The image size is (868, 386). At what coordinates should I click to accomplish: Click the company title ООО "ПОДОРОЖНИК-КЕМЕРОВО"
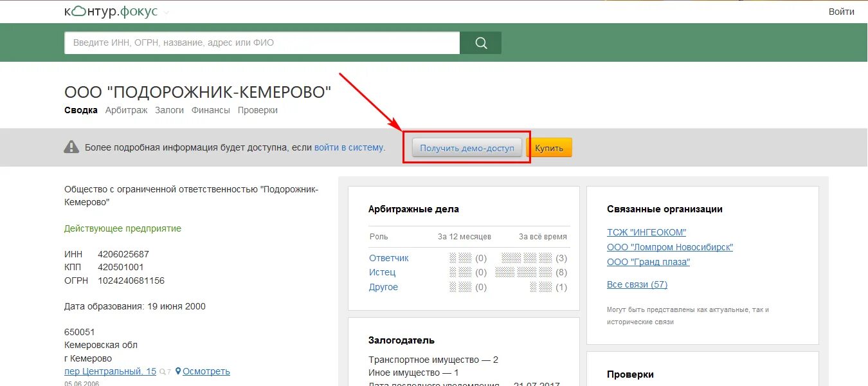198,93
